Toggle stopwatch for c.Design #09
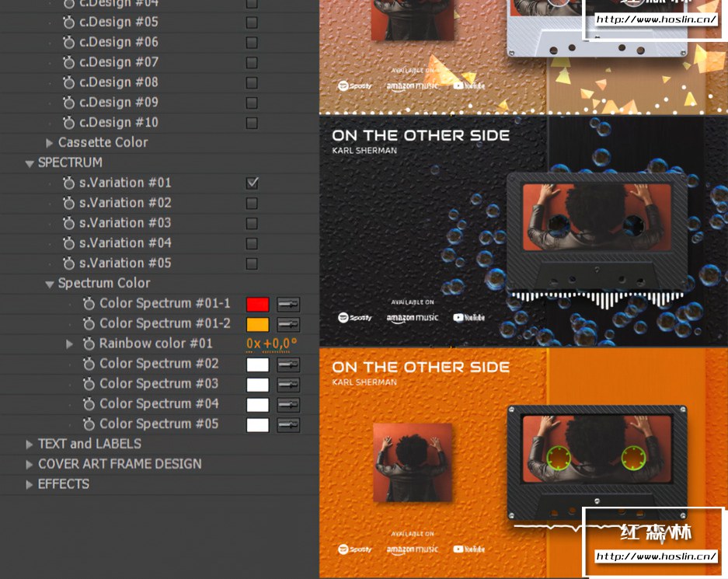 pos(68,103)
